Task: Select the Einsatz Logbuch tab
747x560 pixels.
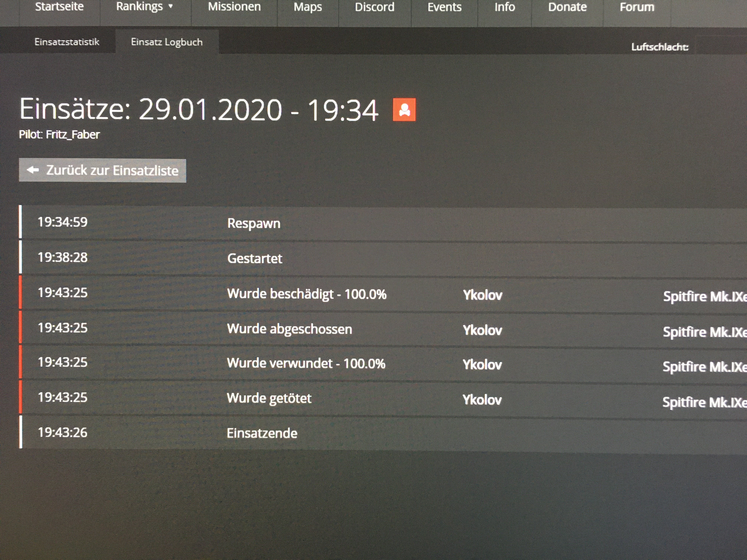Action: 167,42
